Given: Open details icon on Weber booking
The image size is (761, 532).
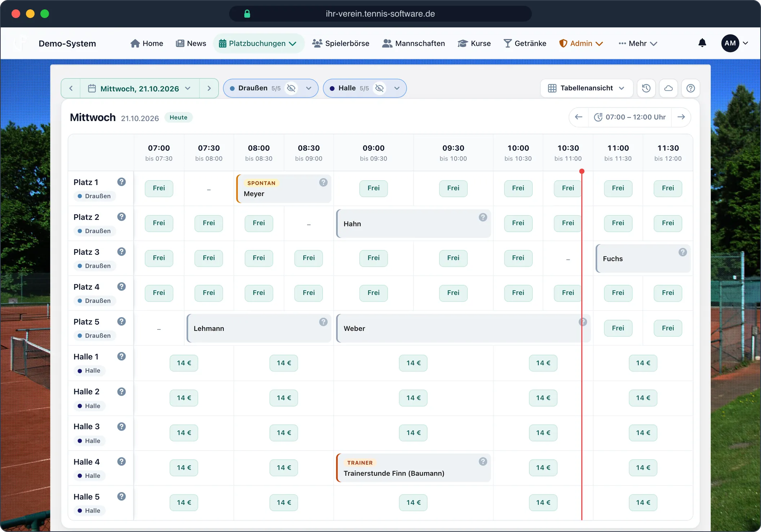Looking at the screenshot, I should pyautogui.click(x=583, y=322).
